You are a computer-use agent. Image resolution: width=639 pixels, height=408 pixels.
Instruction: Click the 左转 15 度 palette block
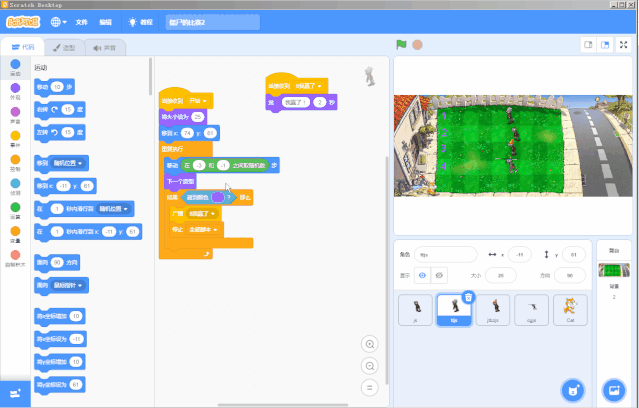59,132
